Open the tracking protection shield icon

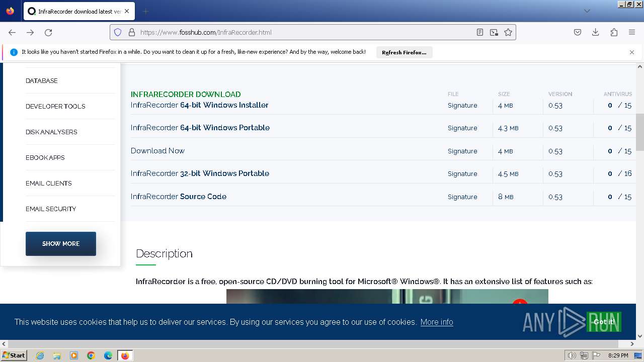pyautogui.click(x=118, y=32)
